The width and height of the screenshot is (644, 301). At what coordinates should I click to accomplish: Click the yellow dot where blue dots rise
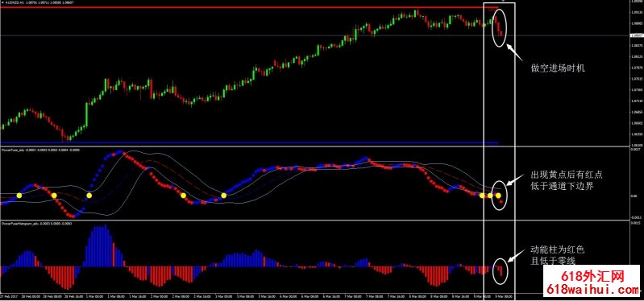click(x=89, y=196)
